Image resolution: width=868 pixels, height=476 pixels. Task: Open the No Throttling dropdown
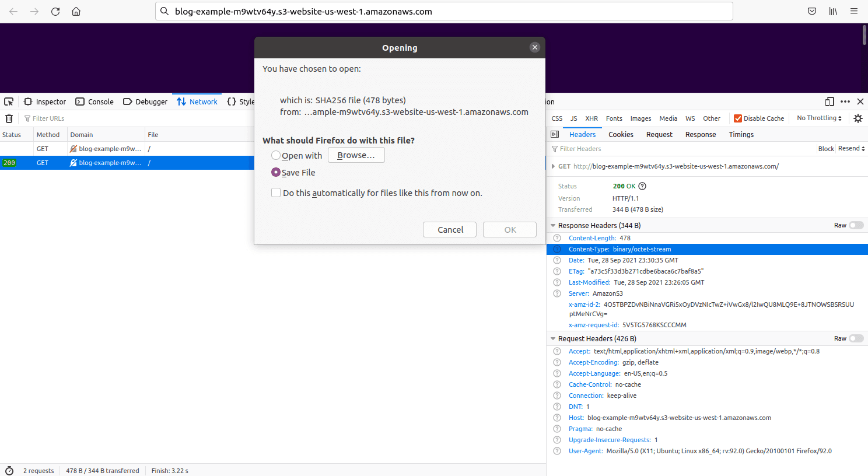pos(819,118)
